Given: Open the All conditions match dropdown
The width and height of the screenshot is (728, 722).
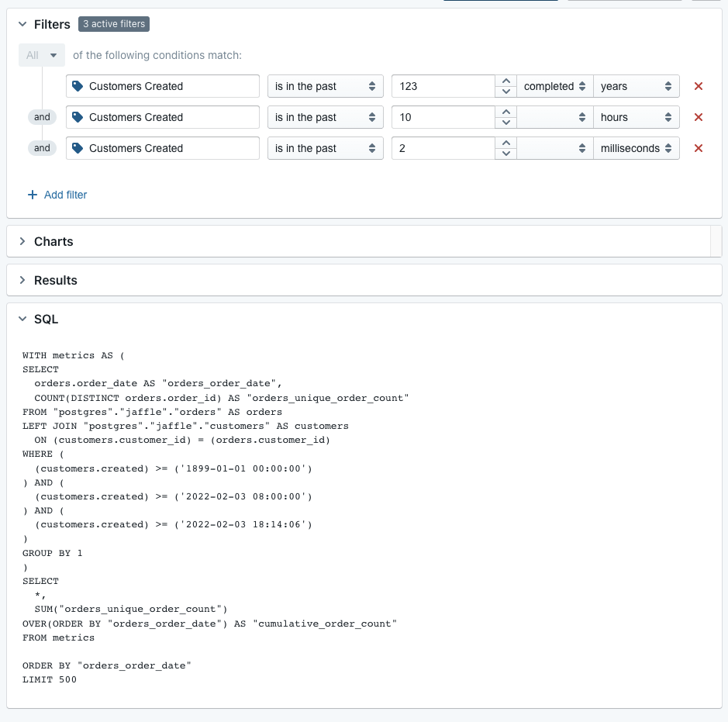Looking at the screenshot, I should pos(41,55).
